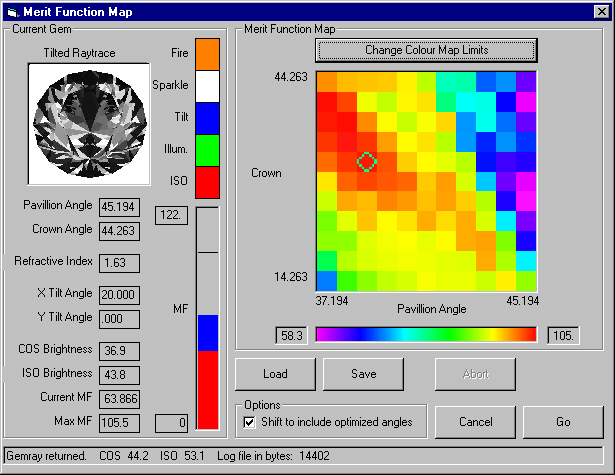The width and height of the screenshot is (615, 475).
Task: Click the rainbow colour map scale bar
Action: [426, 335]
